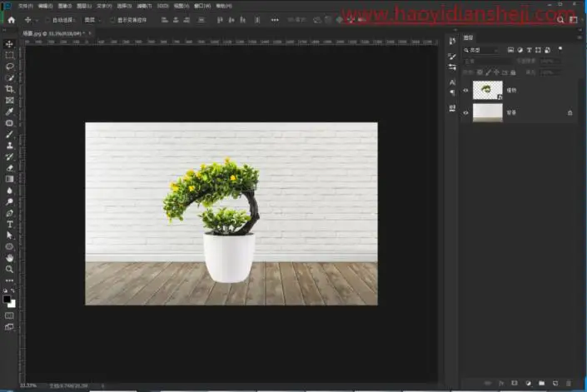Viewport: 587px width, 392px height.
Task: Select the Spot Healing Brush tool
Action: (x=9, y=122)
